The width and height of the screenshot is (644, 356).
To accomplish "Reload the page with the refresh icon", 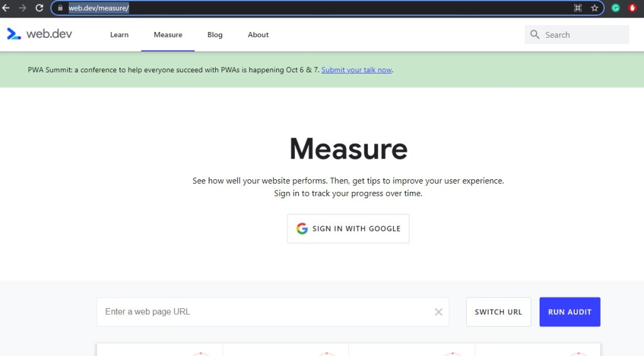I will click(39, 8).
